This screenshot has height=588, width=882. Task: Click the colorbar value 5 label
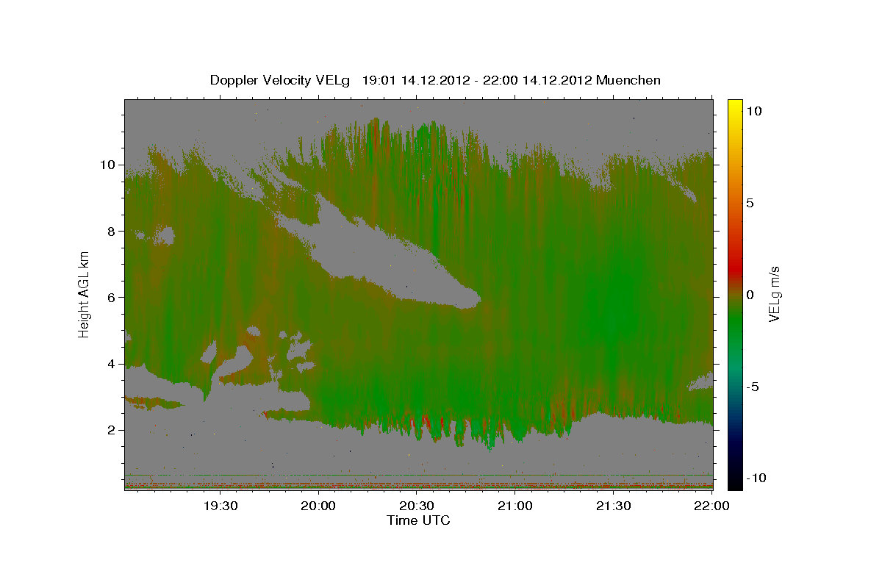pyautogui.click(x=750, y=202)
